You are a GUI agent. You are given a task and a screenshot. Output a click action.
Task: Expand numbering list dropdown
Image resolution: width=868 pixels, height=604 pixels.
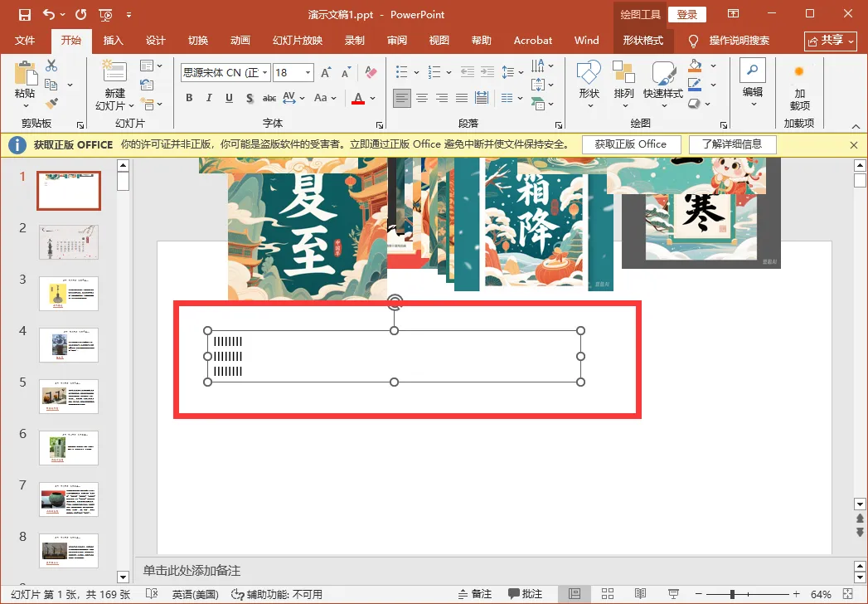[x=449, y=72]
